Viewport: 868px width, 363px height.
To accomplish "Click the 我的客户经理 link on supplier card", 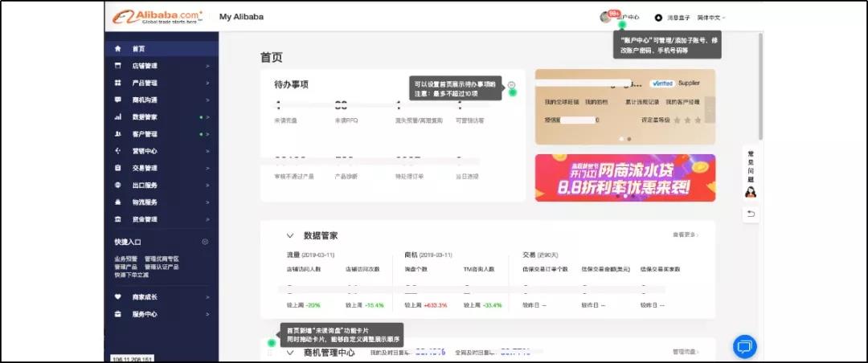I will tap(682, 102).
